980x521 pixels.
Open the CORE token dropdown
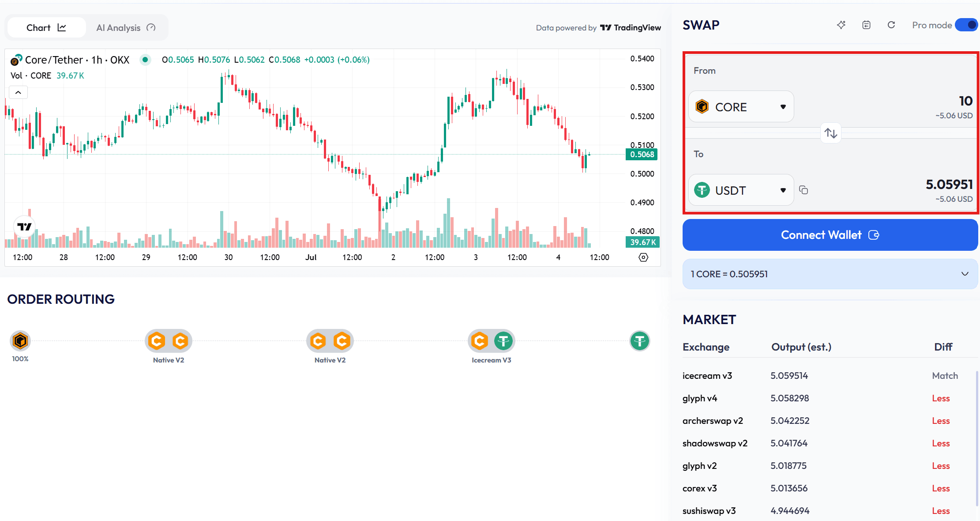tap(741, 107)
